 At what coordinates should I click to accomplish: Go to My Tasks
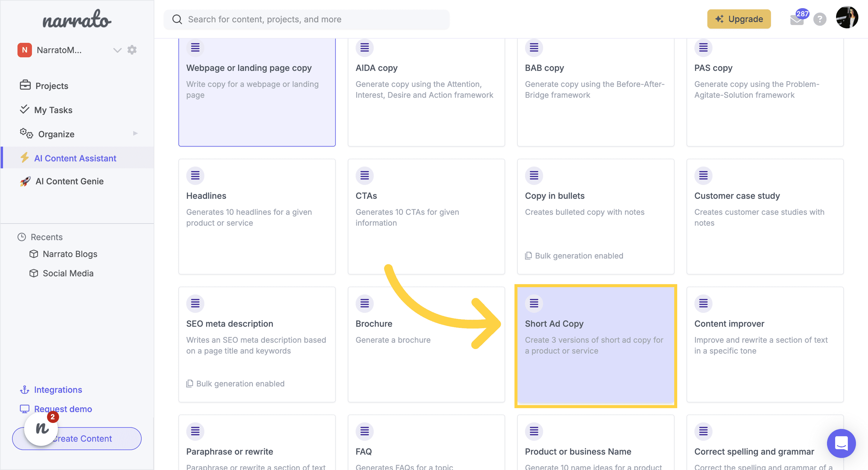click(53, 110)
